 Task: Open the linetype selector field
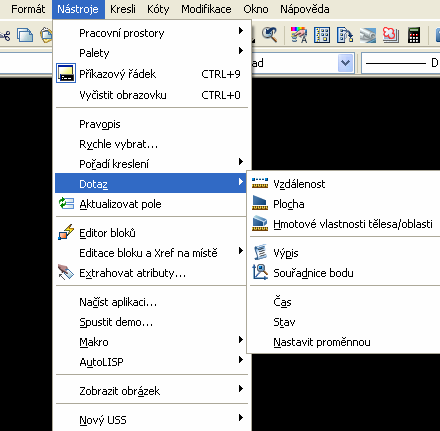click(401, 63)
